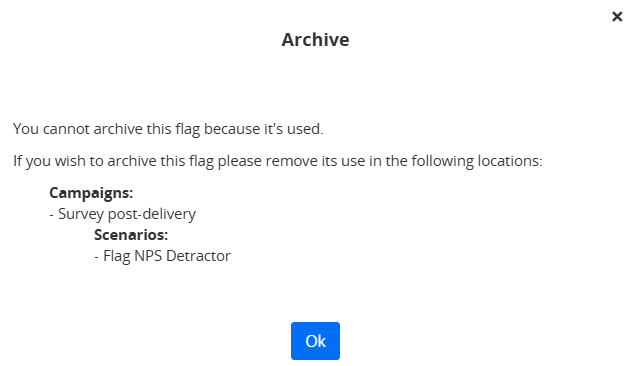Confirm the message with the Ok button
628x366 pixels.
tap(315, 341)
